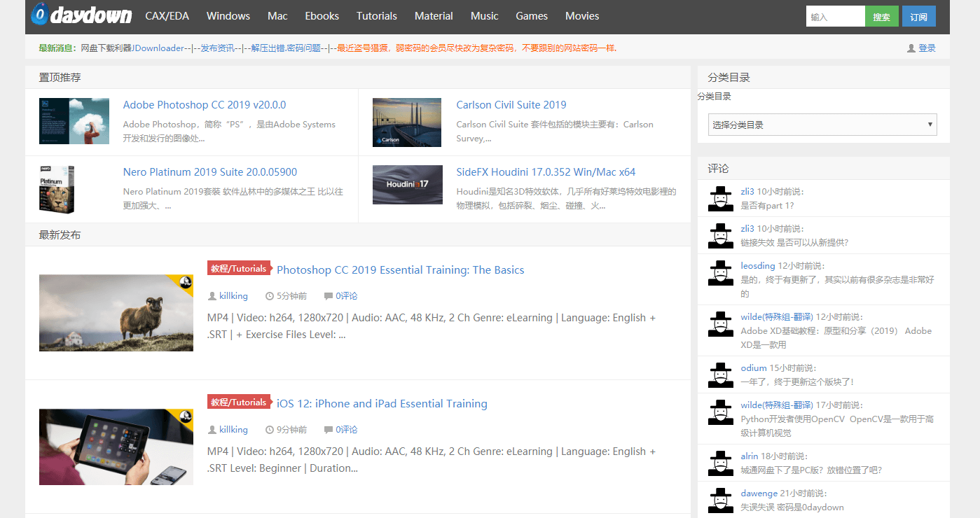
Task: Click killking author on iOS 12 post
Action: (x=233, y=430)
